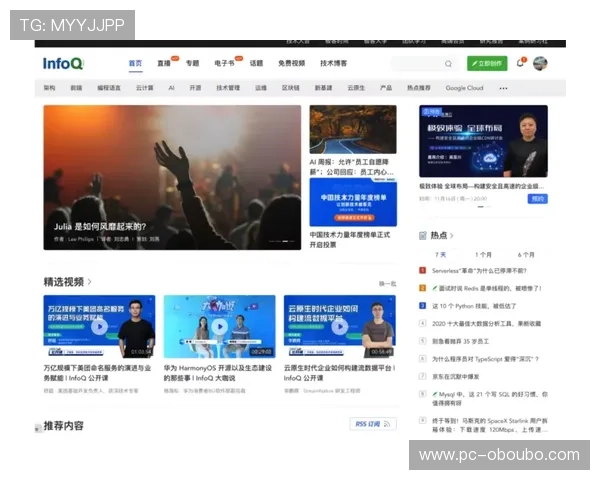Open 云原生时代企业如何构建流数据平台 title

tap(339, 373)
